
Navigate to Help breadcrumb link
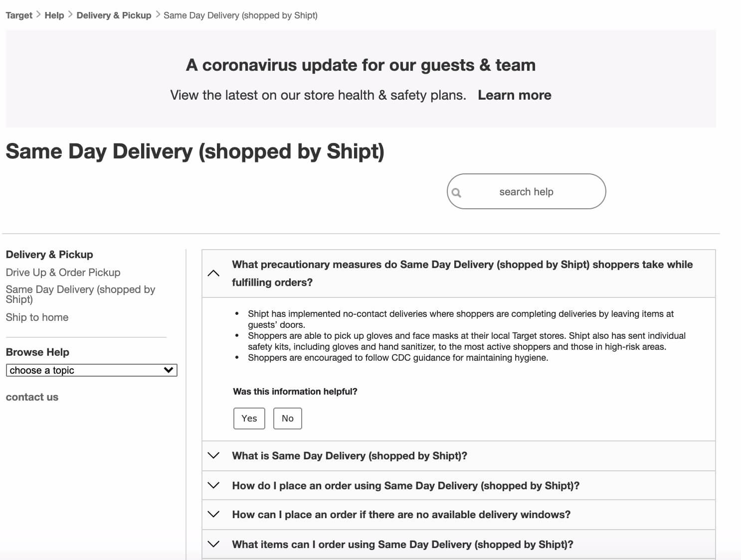point(54,15)
